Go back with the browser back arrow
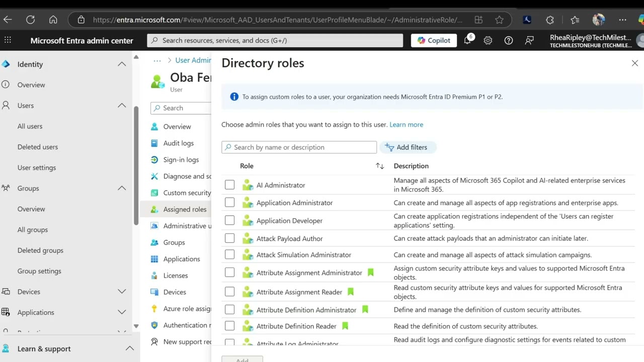644x362 pixels. pos(8,20)
